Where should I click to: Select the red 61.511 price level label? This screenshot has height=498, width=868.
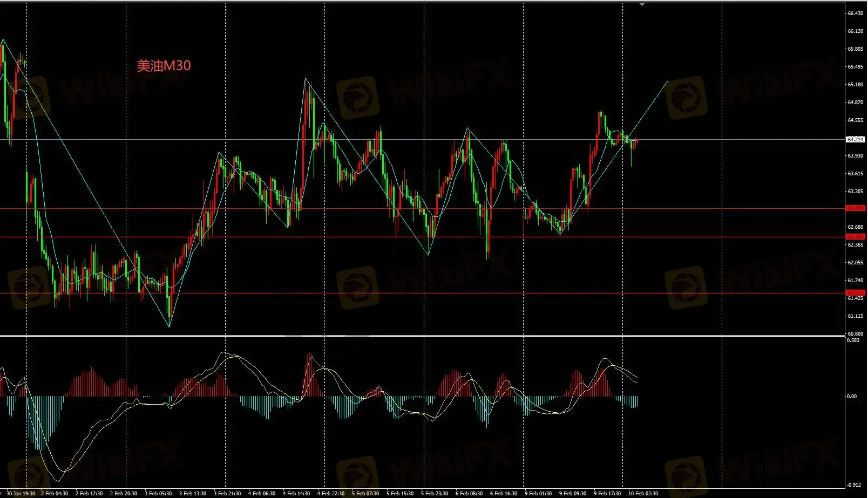pyautogui.click(x=856, y=293)
